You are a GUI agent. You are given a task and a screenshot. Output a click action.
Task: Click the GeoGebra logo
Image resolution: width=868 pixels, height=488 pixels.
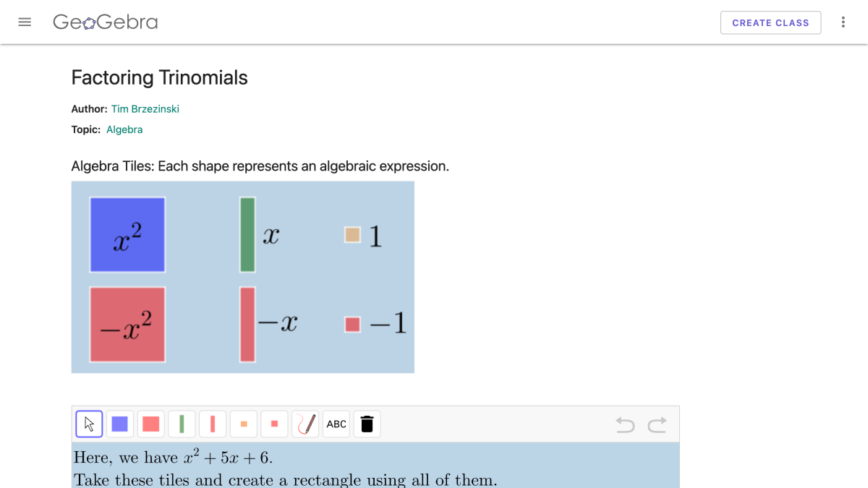coord(105,22)
